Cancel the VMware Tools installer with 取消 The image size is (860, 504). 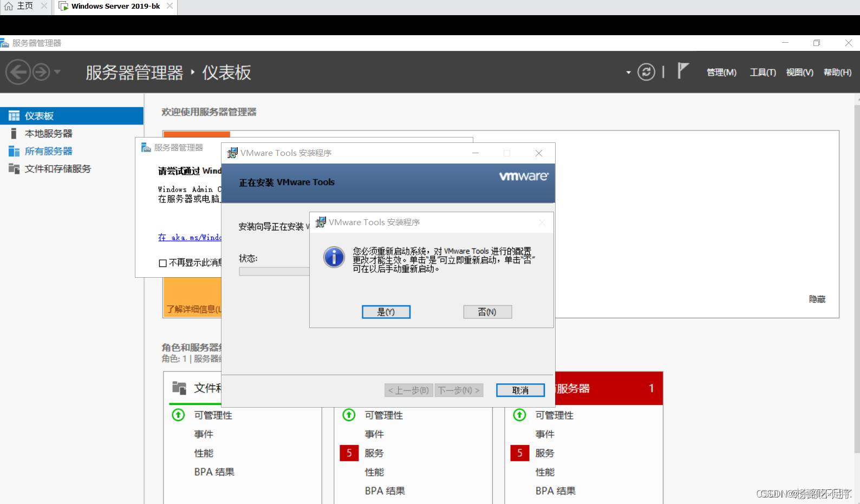click(520, 390)
